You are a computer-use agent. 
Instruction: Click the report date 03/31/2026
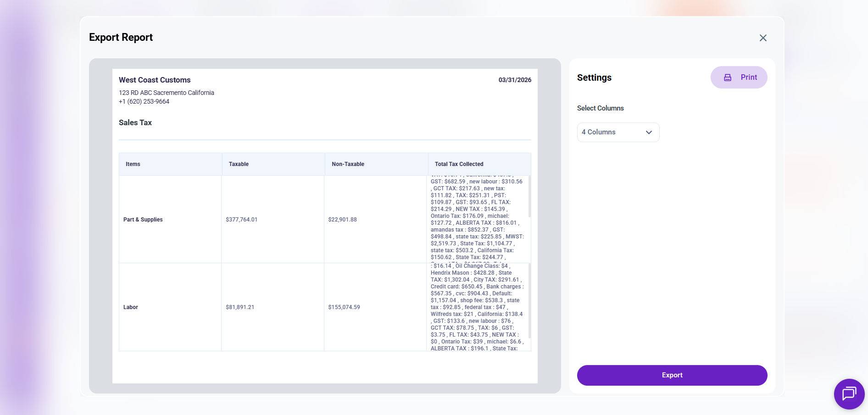[x=515, y=80]
